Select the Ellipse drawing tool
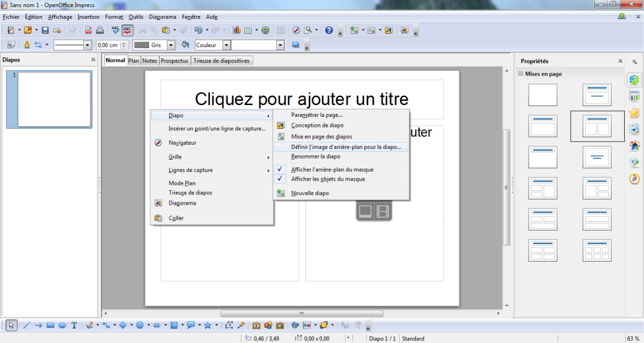 (x=62, y=325)
